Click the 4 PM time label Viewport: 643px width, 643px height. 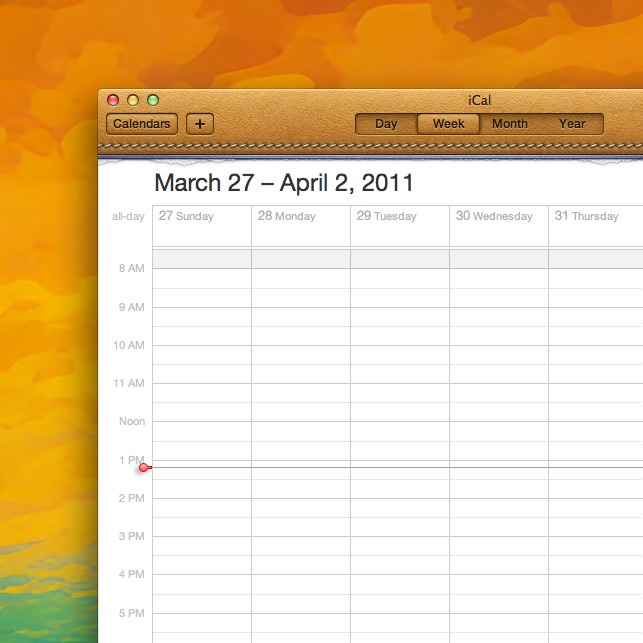click(x=132, y=574)
